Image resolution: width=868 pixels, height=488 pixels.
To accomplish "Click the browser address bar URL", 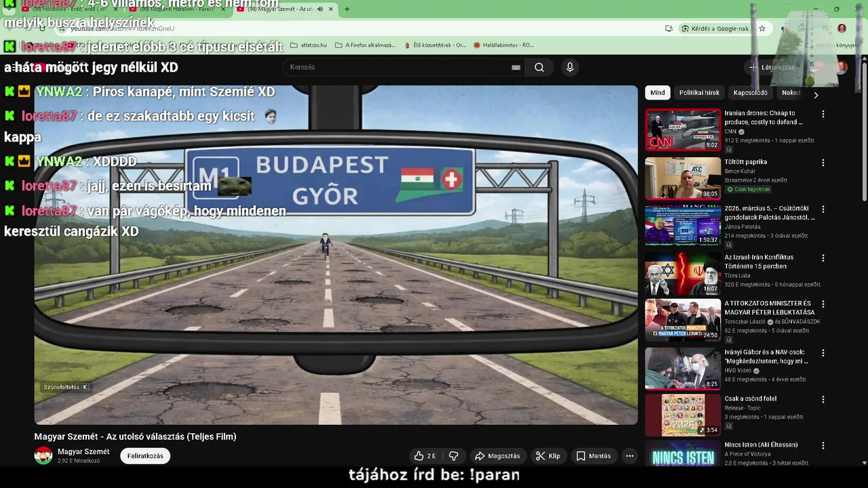I will (x=123, y=28).
